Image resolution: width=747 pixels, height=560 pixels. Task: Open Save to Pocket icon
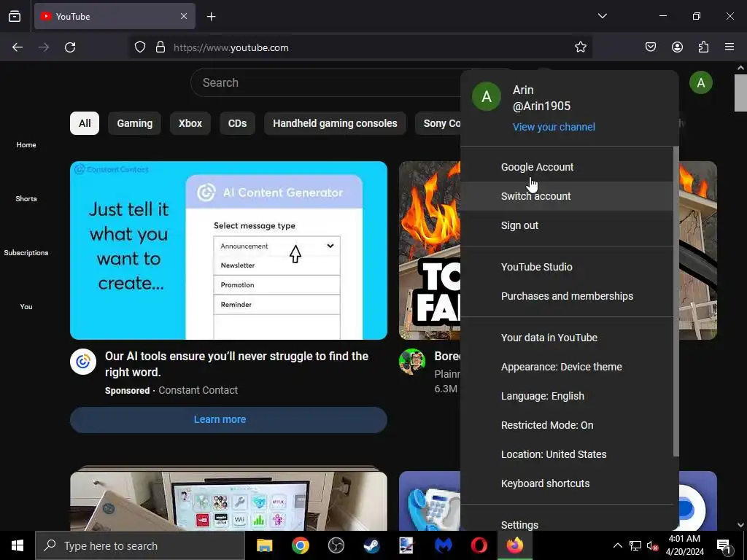pyautogui.click(x=651, y=47)
